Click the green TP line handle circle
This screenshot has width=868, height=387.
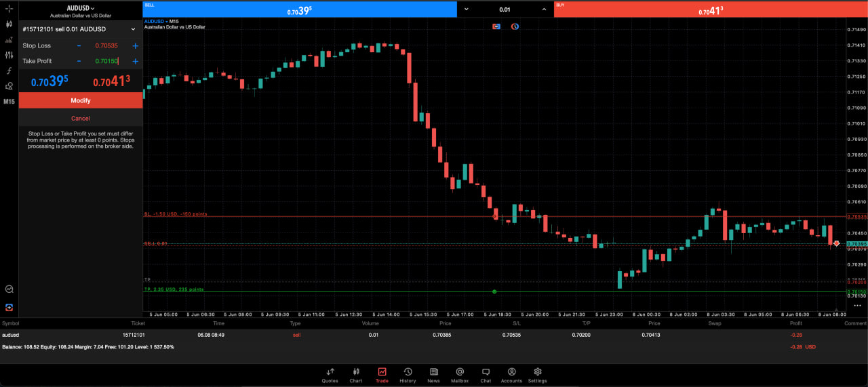pos(494,292)
